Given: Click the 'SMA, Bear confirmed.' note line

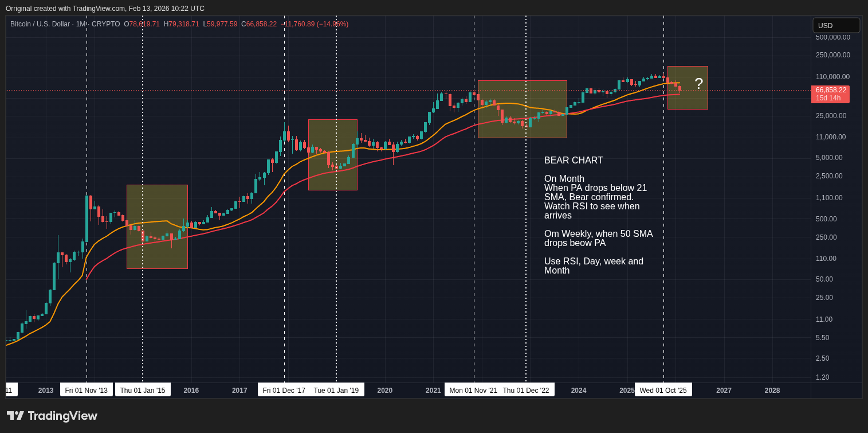Looking at the screenshot, I should (589, 197).
